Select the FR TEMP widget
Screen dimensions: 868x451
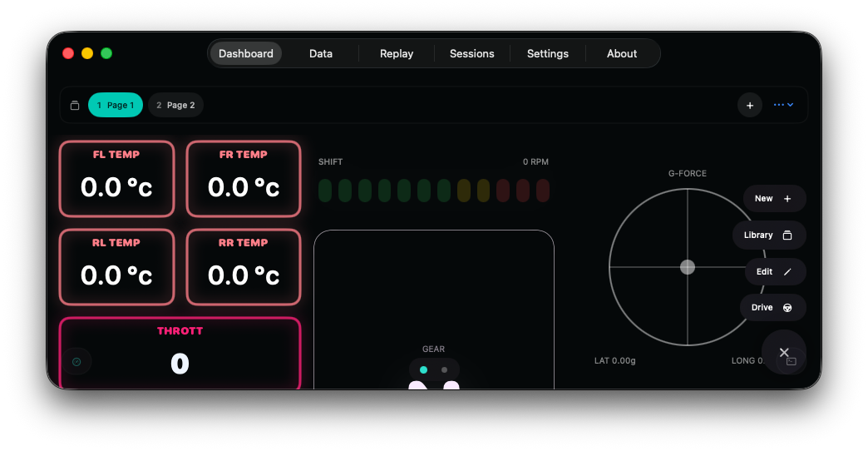click(x=244, y=178)
